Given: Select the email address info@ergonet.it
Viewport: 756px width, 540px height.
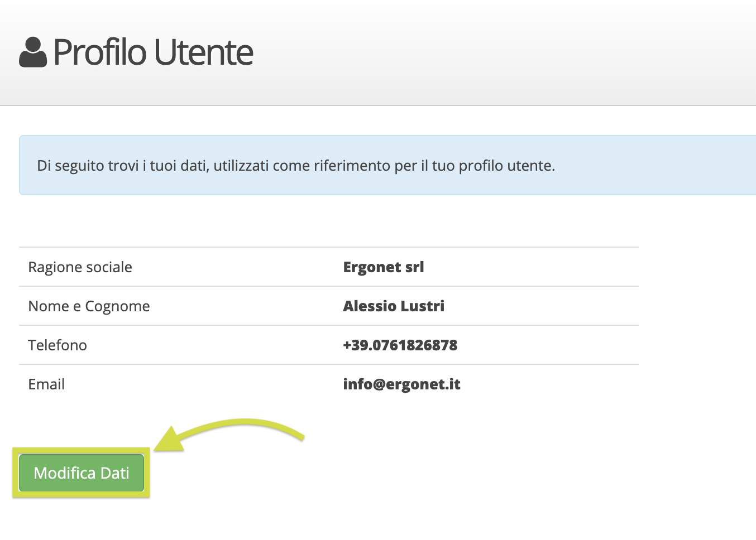Looking at the screenshot, I should pyautogui.click(x=401, y=384).
